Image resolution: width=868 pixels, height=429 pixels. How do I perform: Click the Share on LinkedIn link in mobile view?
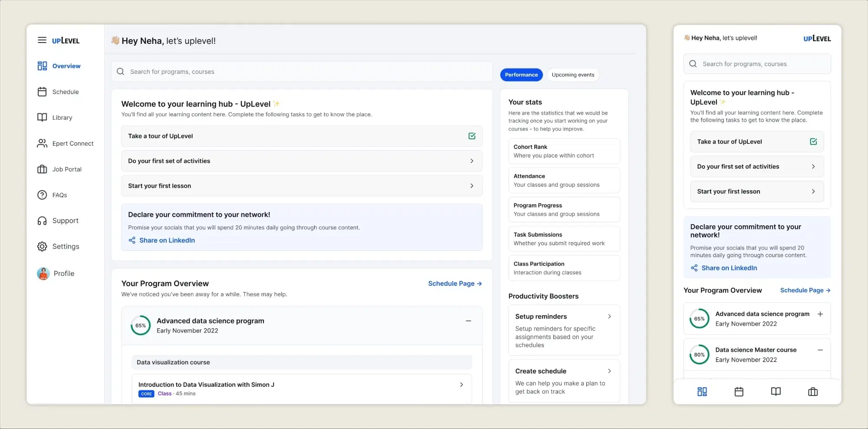[x=729, y=268]
